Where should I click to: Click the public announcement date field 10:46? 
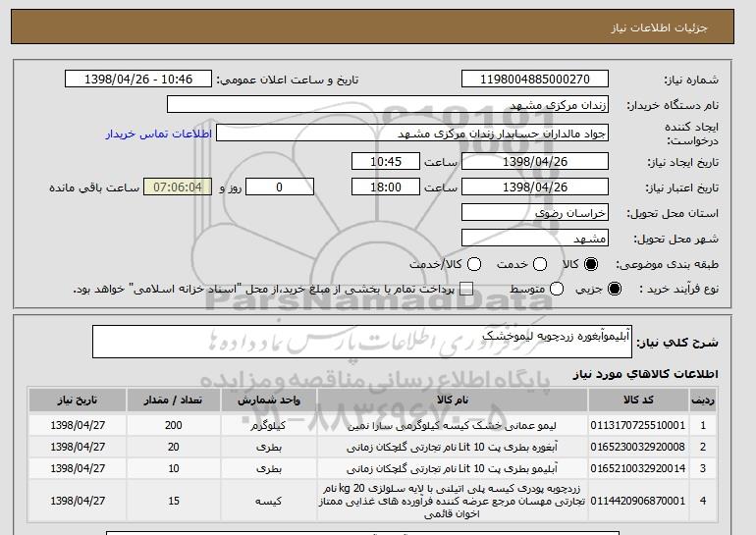click(x=138, y=80)
